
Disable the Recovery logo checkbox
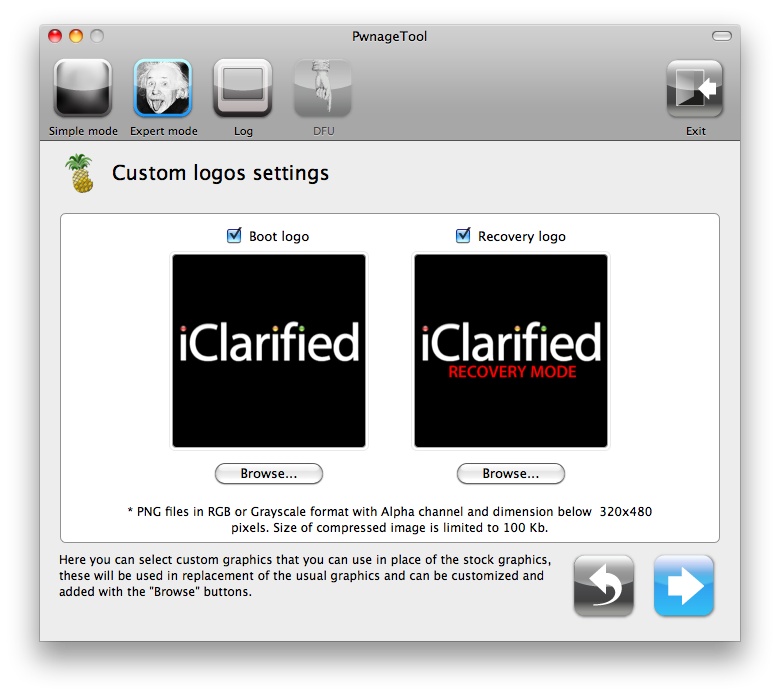463,236
